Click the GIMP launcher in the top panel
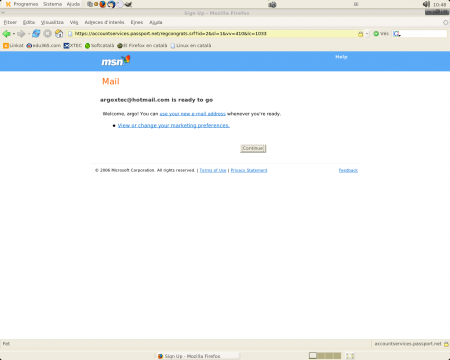 pos(128,4)
